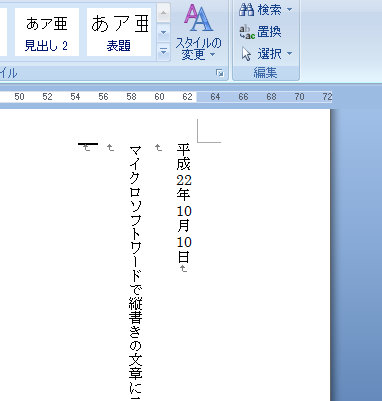Screen dimensions: 382x401
Task: Click the 編集 group label
Action: pyautogui.click(x=265, y=72)
